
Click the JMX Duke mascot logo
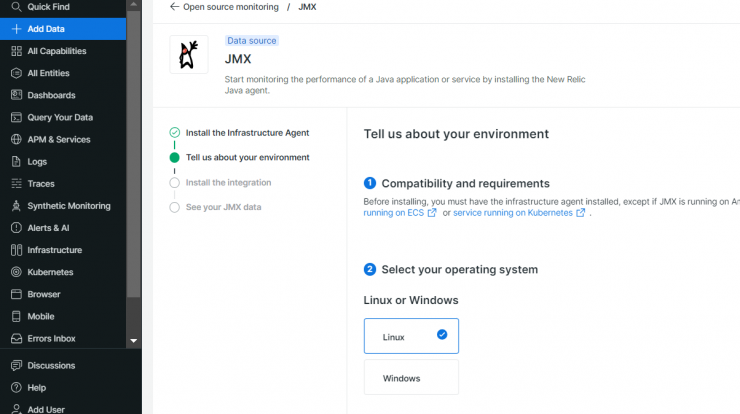point(189,54)
